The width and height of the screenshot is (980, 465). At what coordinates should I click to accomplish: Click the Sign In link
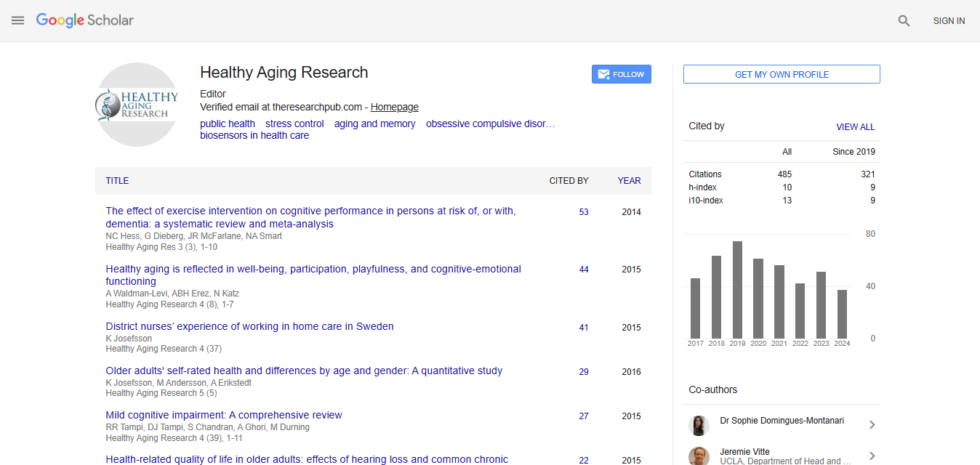click(x=949, y=21)
